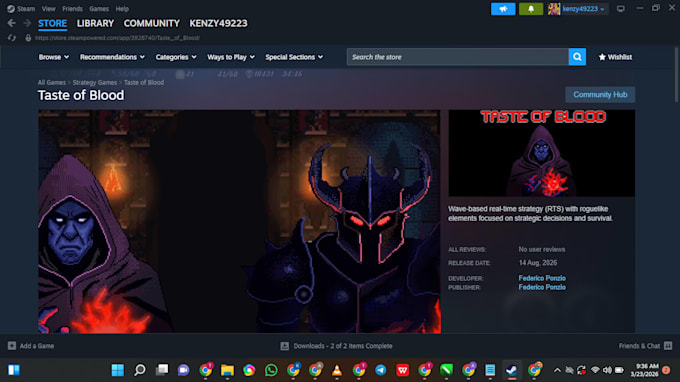Open the green notifications bell
The image size is (680, 382).
[531, 9]
